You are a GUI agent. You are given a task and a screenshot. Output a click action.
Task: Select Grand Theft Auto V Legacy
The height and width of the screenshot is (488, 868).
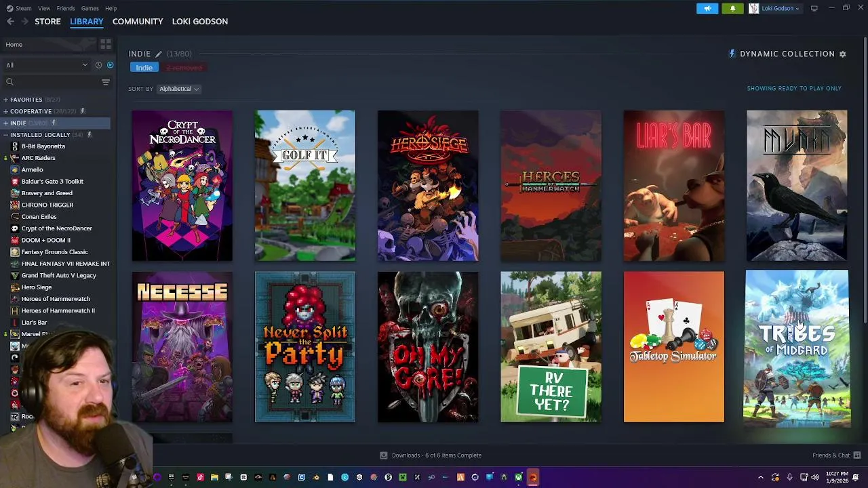58,275
